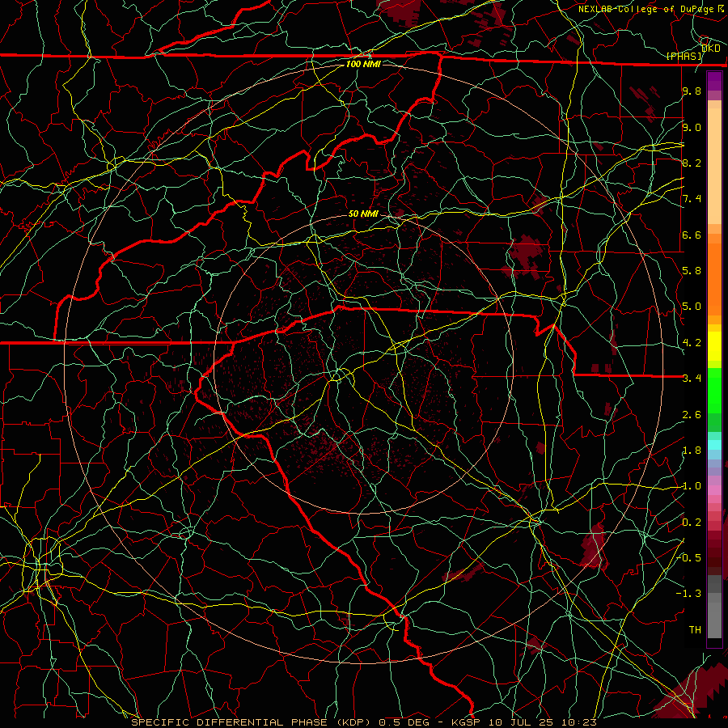
Task: Pick the orange band on color scale
Action: [714, 278]
